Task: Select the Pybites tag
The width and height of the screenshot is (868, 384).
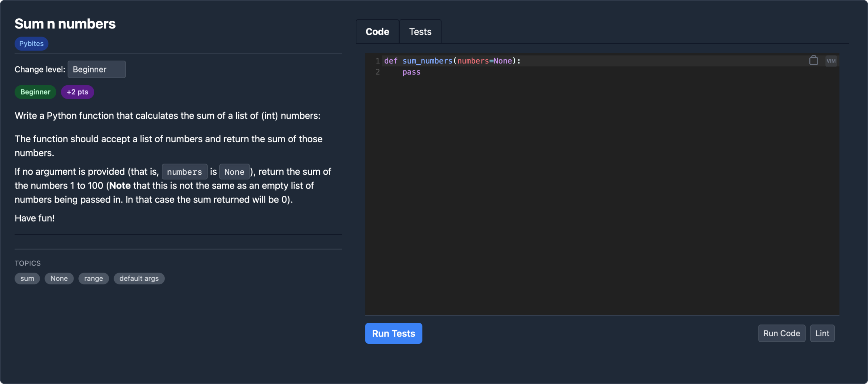Action: (31, 43)
